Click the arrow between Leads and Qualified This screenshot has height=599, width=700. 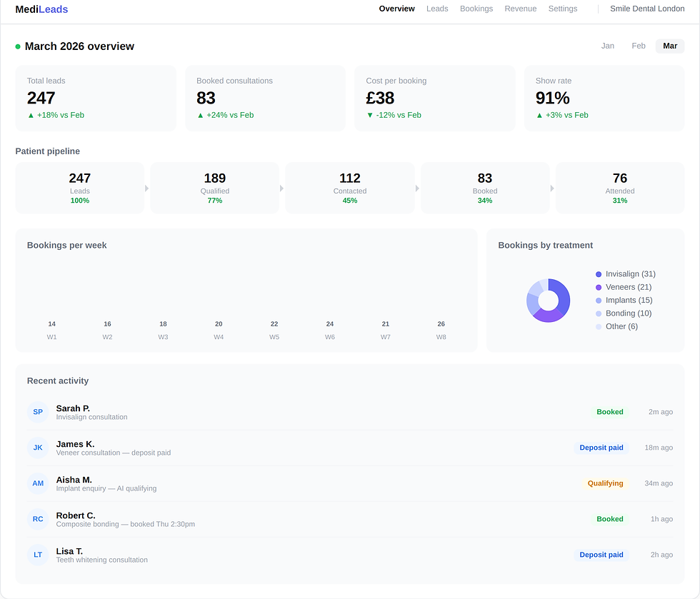[147, 188]
